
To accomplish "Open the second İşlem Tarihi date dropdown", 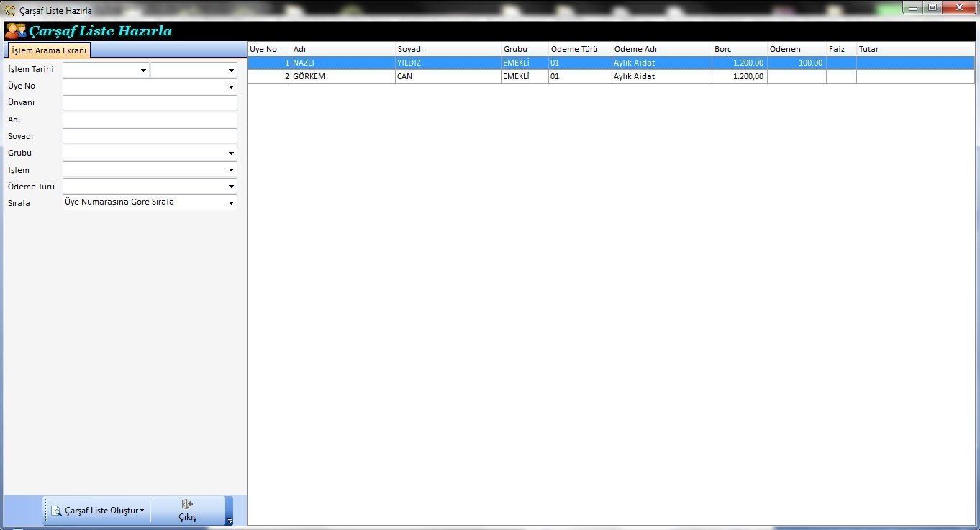I will pos(231,71).
